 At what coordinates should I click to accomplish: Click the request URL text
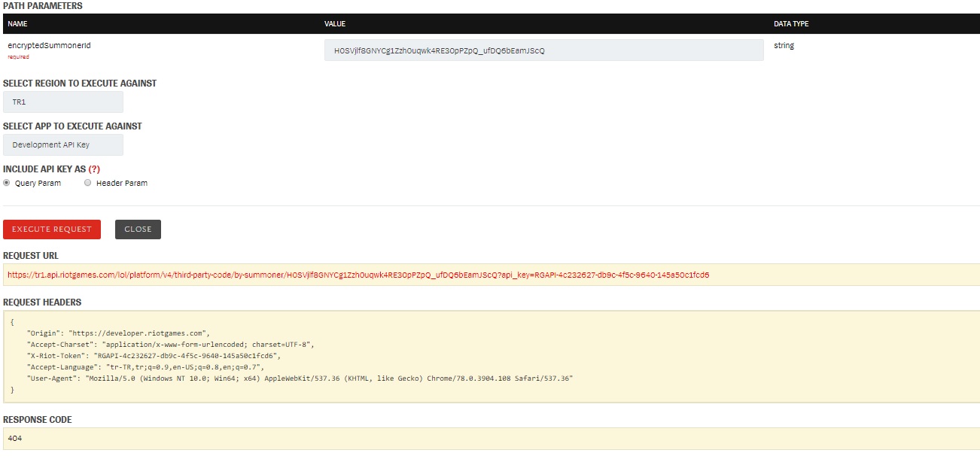(x=358, y=275)
